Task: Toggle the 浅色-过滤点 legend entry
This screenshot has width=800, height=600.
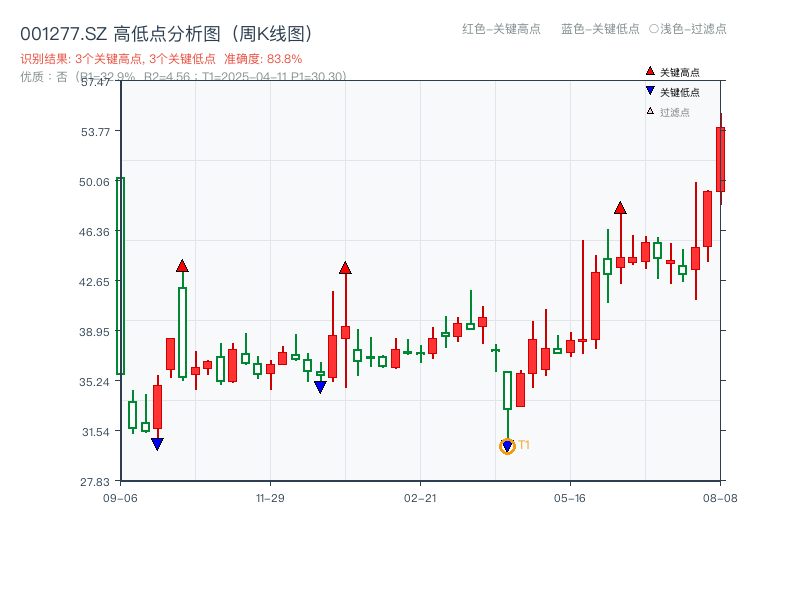Action: pos(690,30)
